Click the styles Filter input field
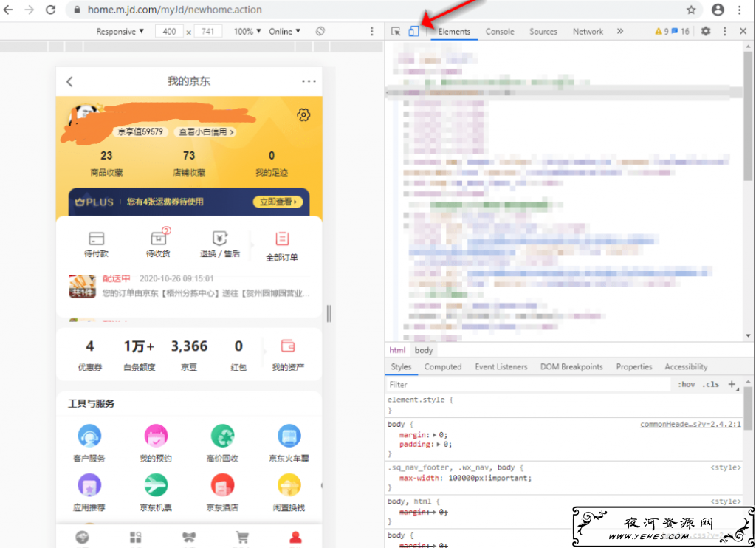 (528, 385)
